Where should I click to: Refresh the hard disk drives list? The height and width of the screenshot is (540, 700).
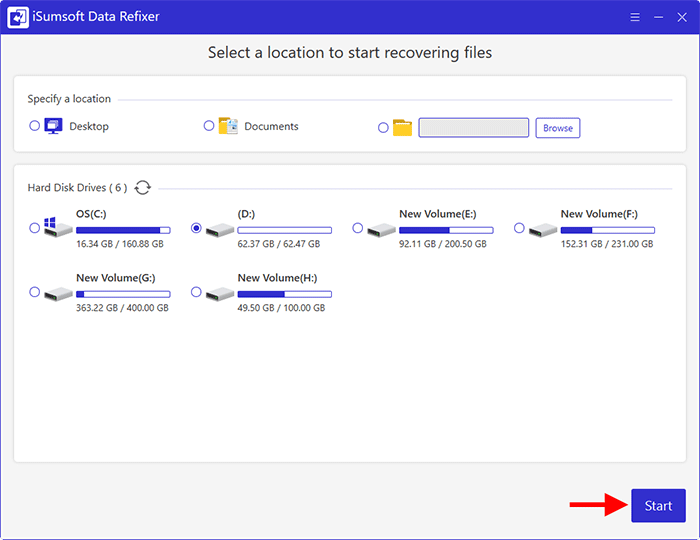[x=142, y=187]
